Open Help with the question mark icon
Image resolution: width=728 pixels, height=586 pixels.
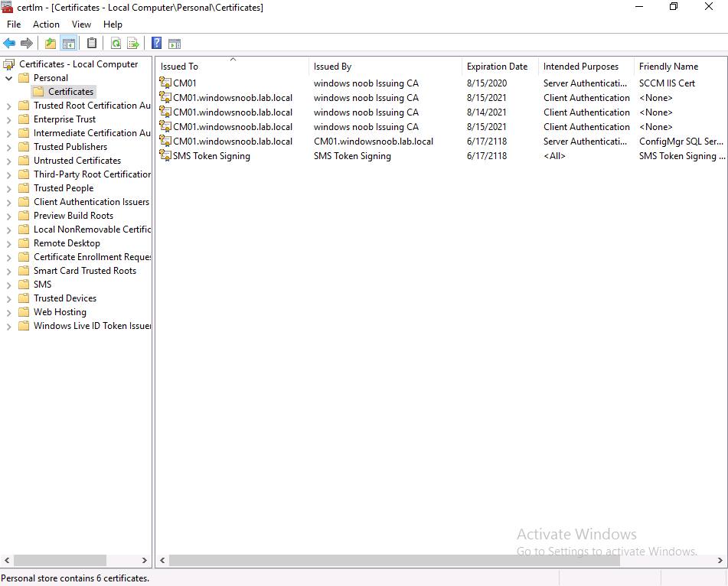coord(157,43)
